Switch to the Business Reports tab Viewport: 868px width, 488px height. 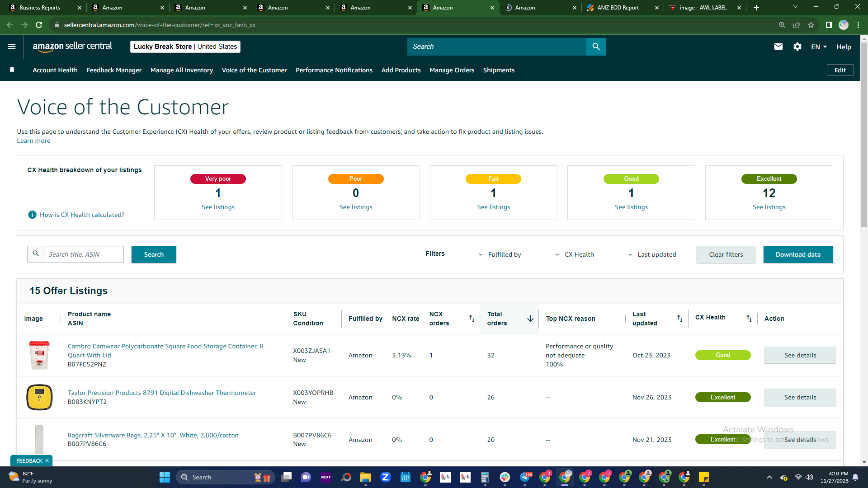[x=44, y=8]
